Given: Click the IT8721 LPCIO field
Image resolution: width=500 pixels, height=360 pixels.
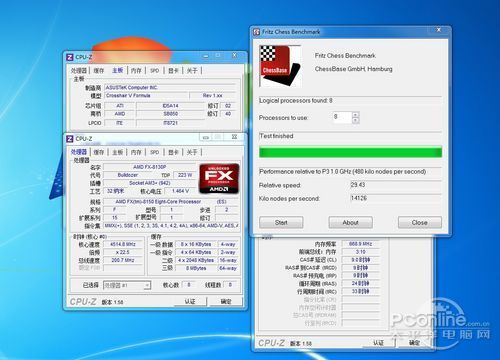Looking at the screenshot, I should click(170, 123).
